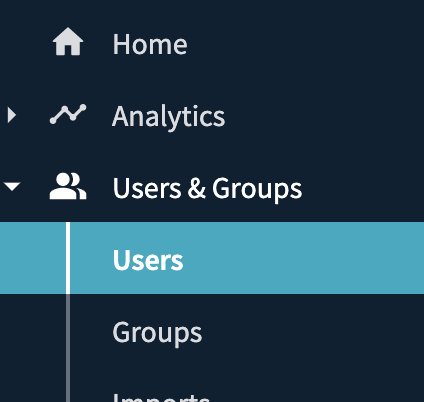424x402 pixels.
Task: Open the partially visible Imports item
Action: 161,397
